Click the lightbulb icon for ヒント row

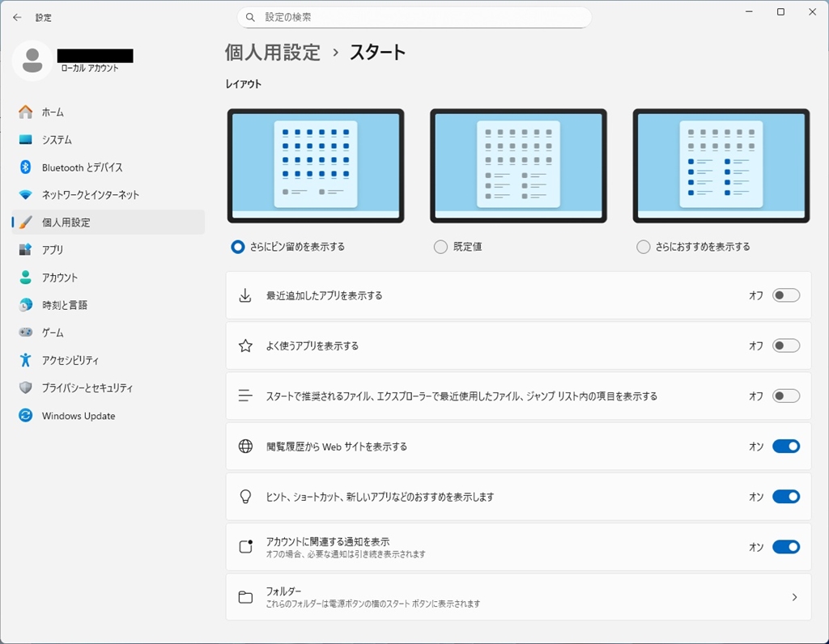pos(245,497)
